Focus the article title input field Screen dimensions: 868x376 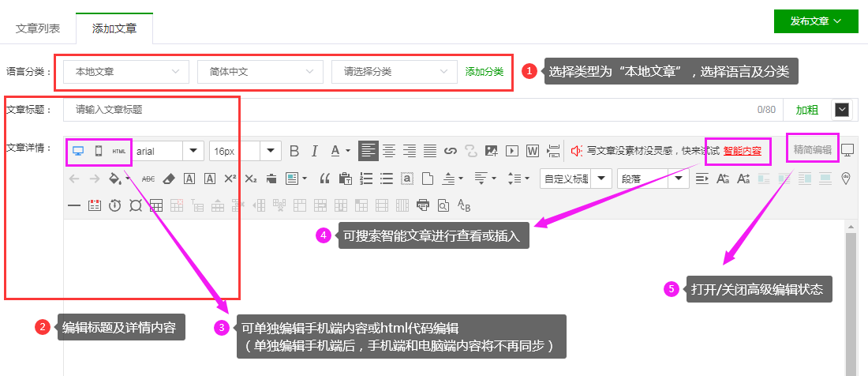click(x=423, y=110)
